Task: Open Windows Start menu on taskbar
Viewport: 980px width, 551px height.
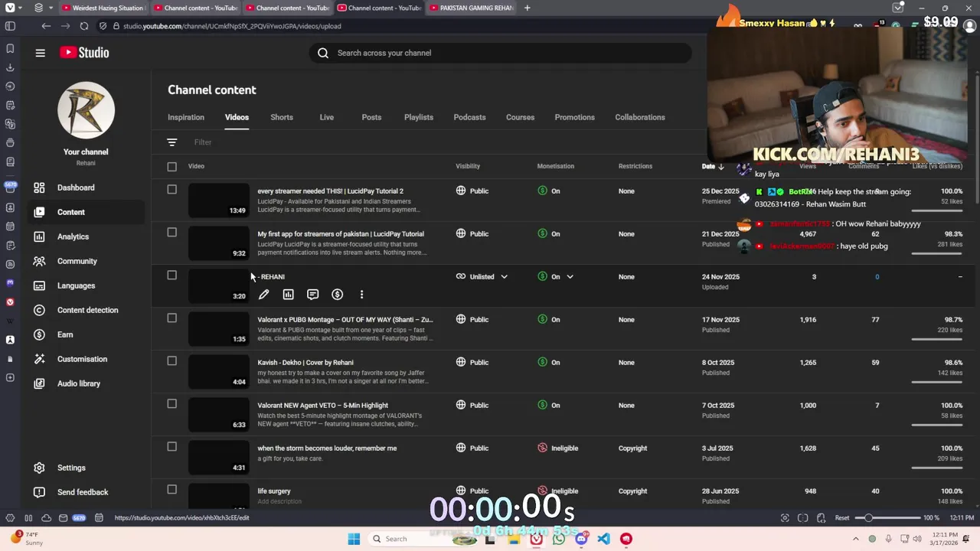Action: coord(354,539)
